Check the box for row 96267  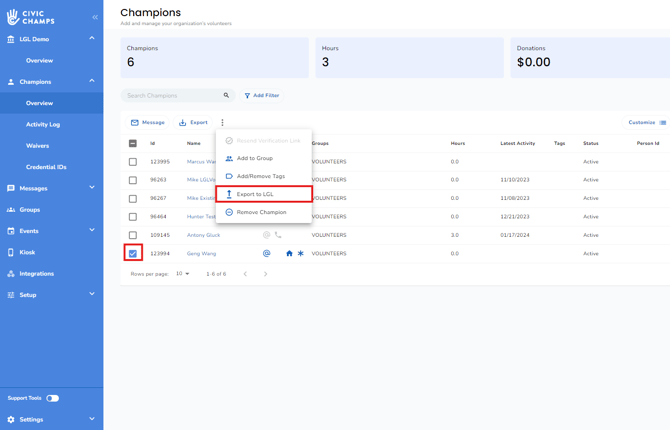tap(133, 198)
